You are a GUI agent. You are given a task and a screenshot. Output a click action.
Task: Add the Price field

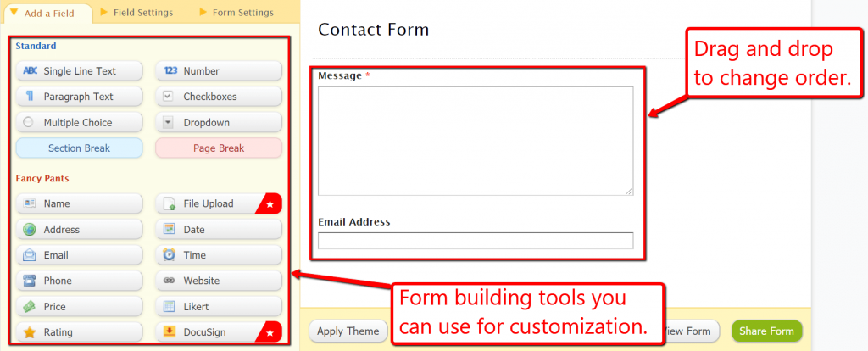coord(79,306)
